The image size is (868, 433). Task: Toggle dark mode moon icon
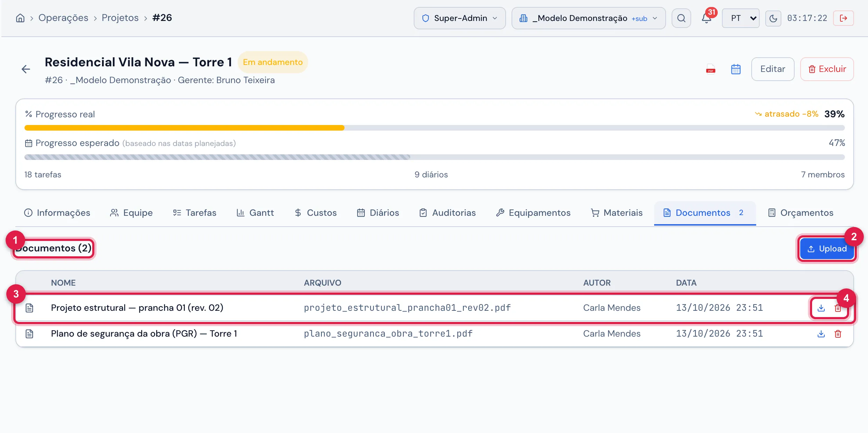[x=773, y=18]
